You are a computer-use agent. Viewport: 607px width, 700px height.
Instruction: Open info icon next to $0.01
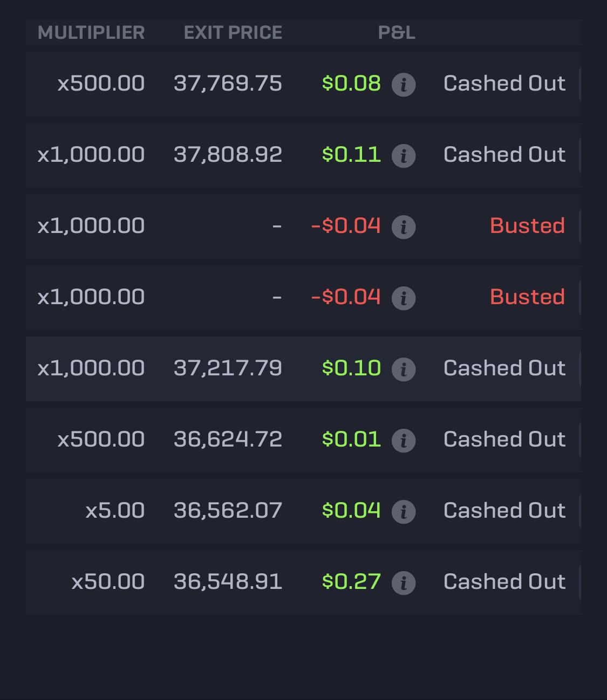pos(404,441)
